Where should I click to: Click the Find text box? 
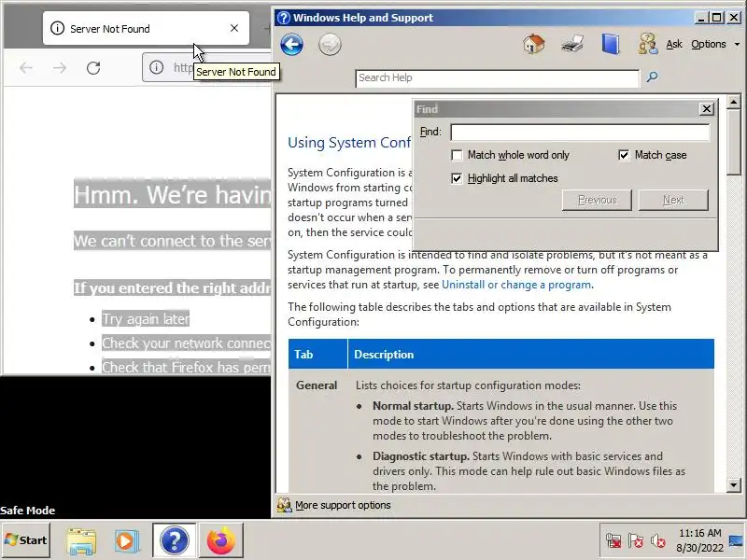coord(580,132)
